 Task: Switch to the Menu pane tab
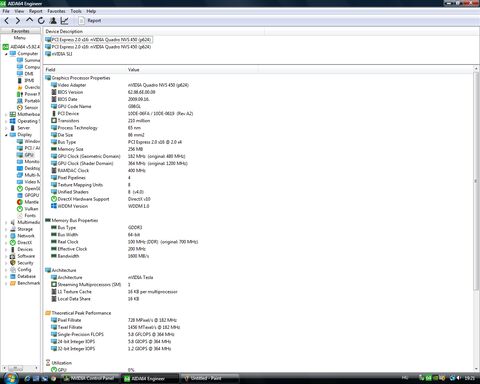pyautogui.click(x=20, y=38)
